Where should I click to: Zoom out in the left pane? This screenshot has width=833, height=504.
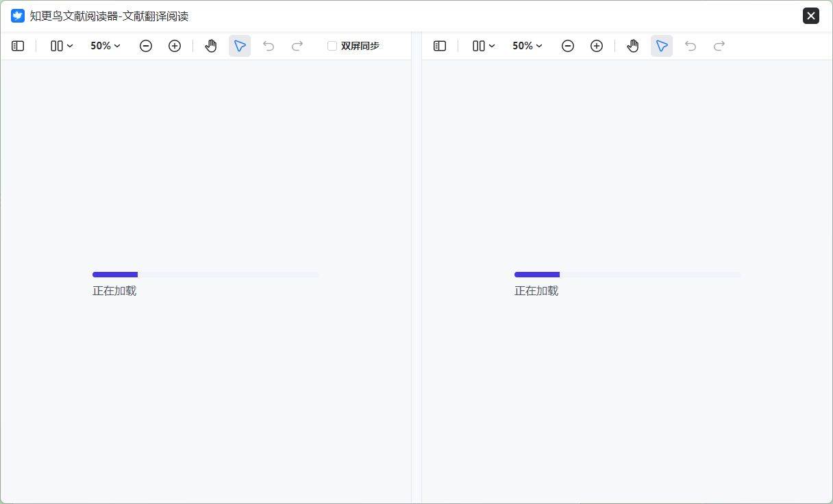point(146,46)
